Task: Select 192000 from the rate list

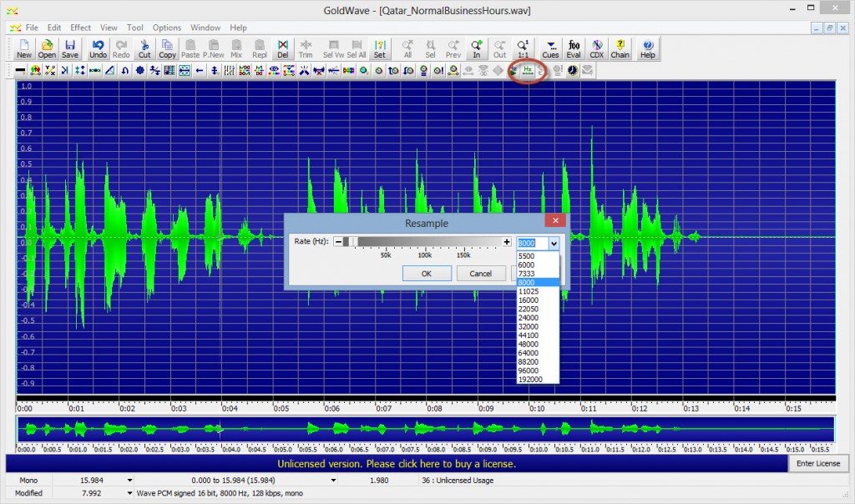Action: coord(538,379)
